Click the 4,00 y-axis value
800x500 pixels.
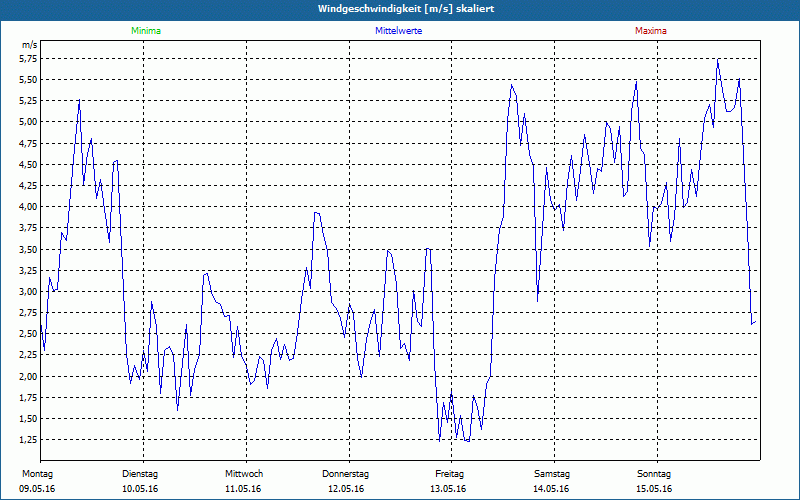(x=29, y=207)
